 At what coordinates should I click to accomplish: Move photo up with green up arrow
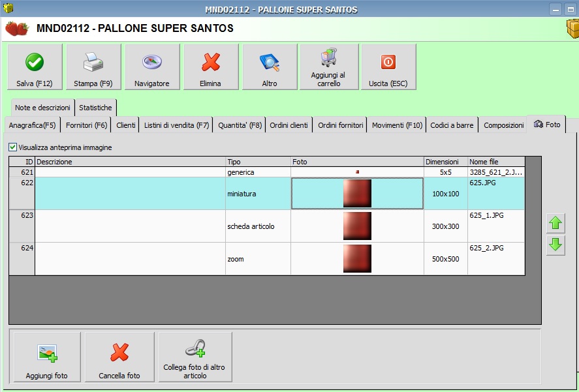pos(556,223)
